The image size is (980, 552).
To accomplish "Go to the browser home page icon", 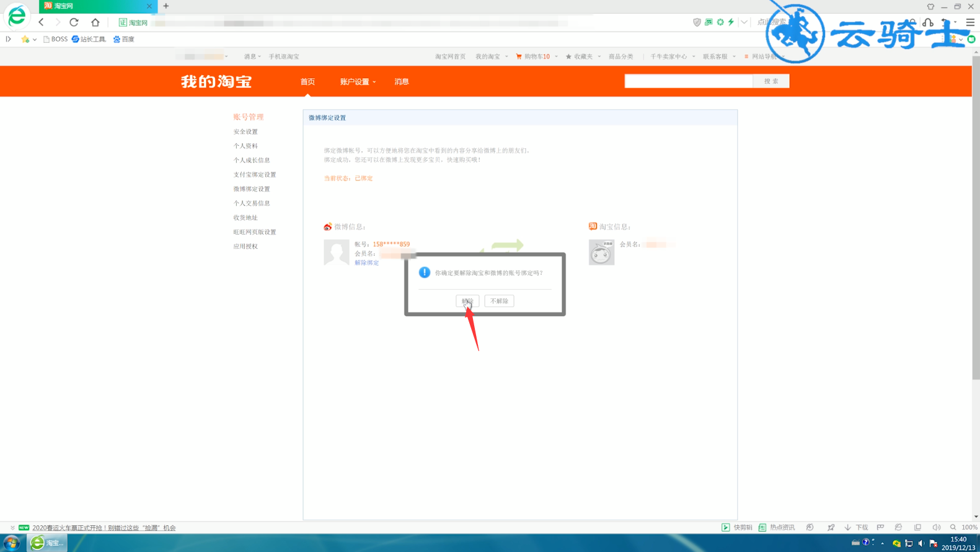I will (95, 22).
